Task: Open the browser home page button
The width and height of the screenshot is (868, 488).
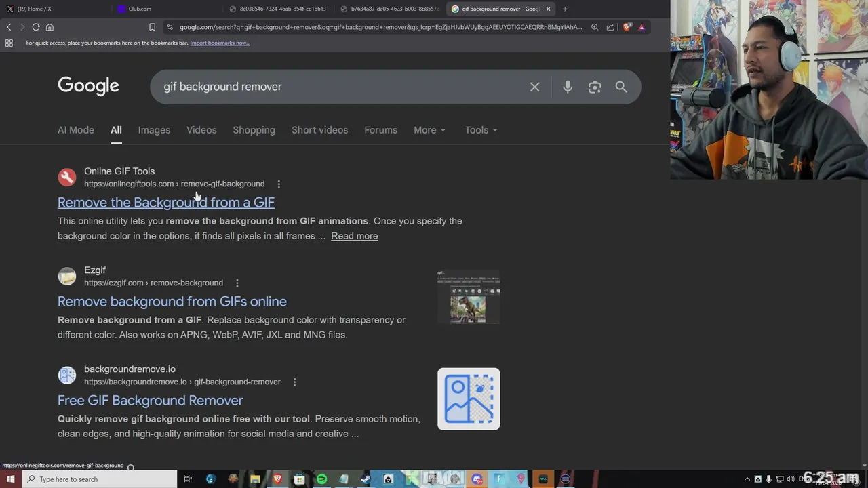Action: [50, 27]
